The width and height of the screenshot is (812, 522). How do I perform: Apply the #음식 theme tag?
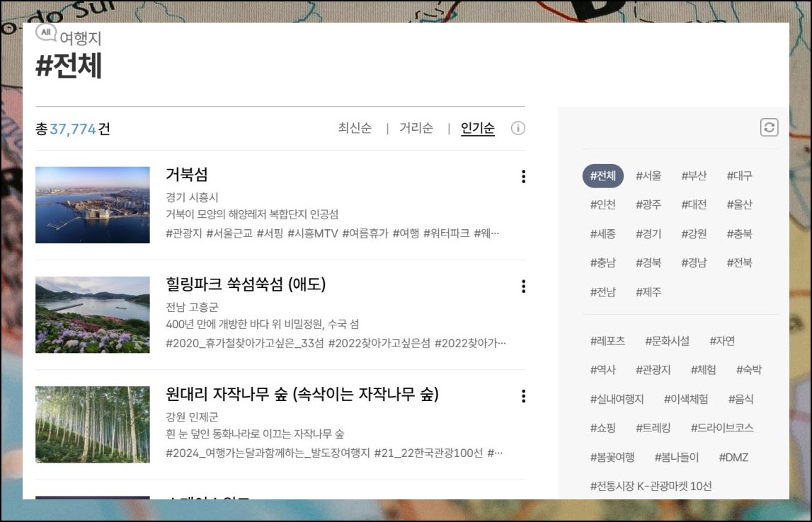(x=740, y=400)
